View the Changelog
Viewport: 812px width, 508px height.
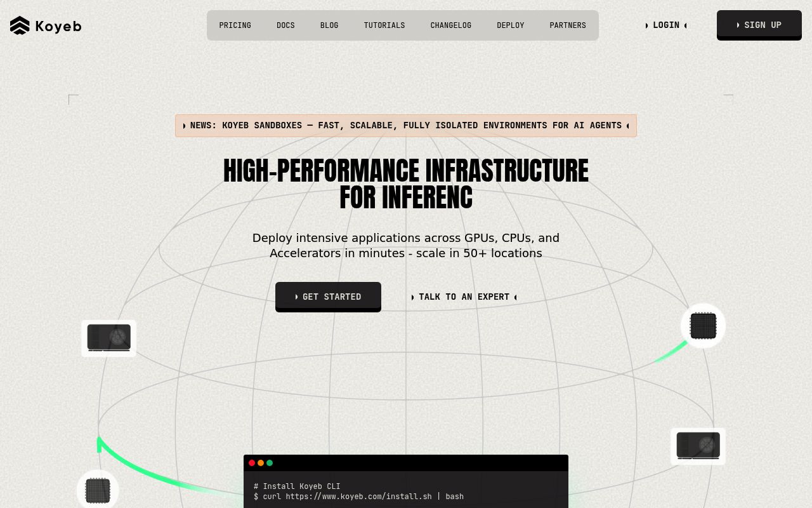[451, 25]
